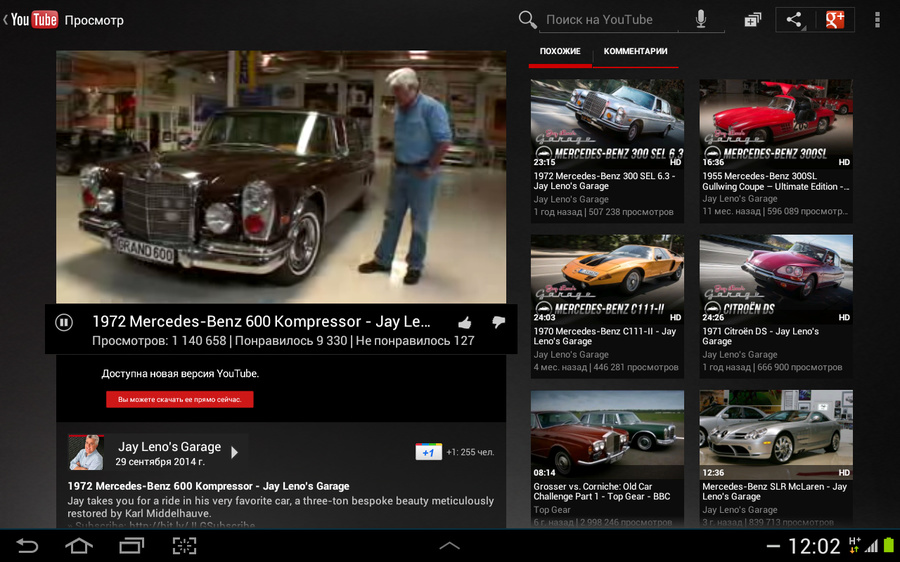Image resolution: width=900 pixels, height=562 pixels.
Task: Open the Android recent apps icon
Action: point(131,545)
